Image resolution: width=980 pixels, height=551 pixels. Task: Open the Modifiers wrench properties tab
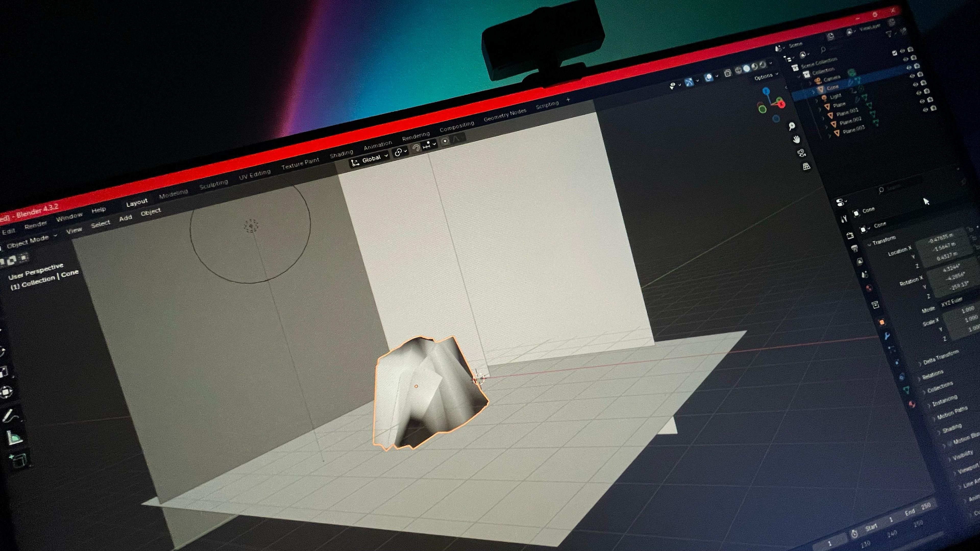(x=887, y=336)
